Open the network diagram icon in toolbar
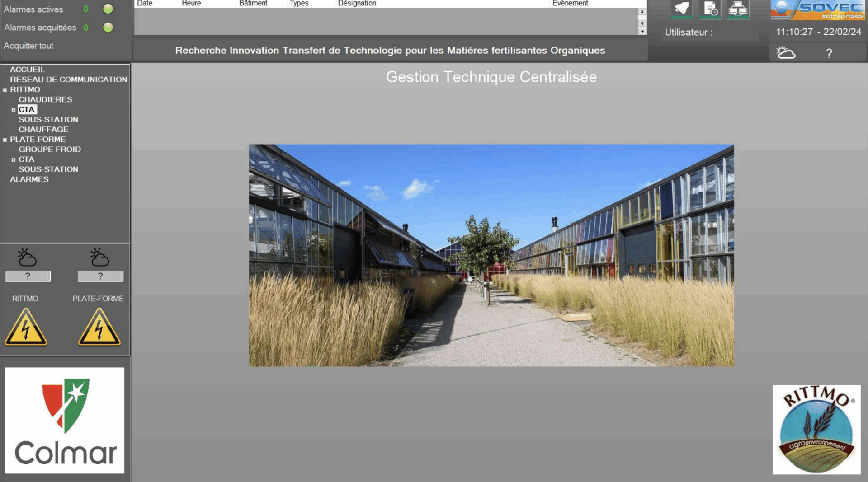This screenshot has height=482, width=868. pos(738,9)
